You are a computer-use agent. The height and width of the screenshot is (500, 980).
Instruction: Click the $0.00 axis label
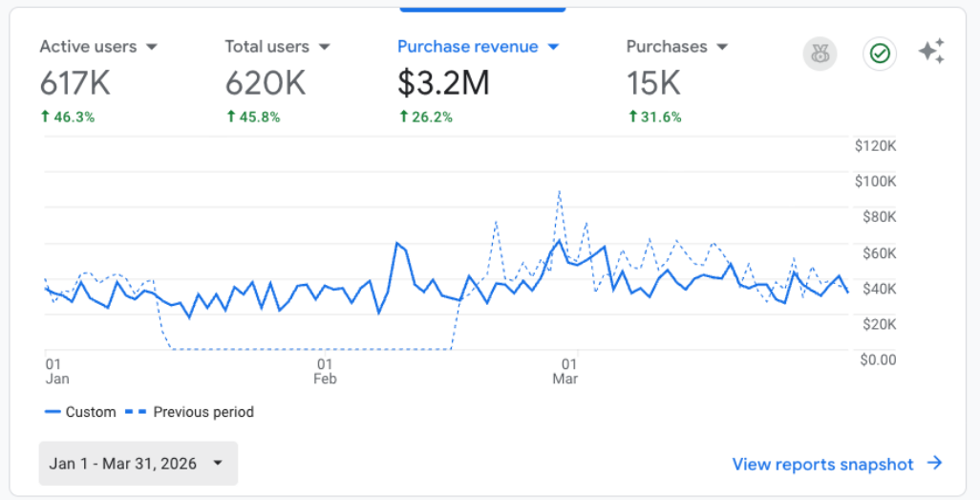click(x=878, y=359)
